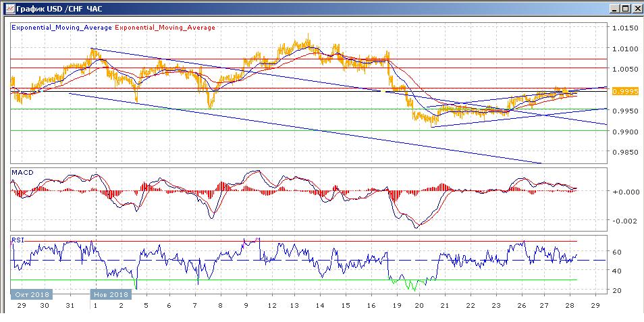Image resolution: width=644 pixels, height=322 pixels.
Task: Click date 20 on time axis
Action: pos(419,306)
